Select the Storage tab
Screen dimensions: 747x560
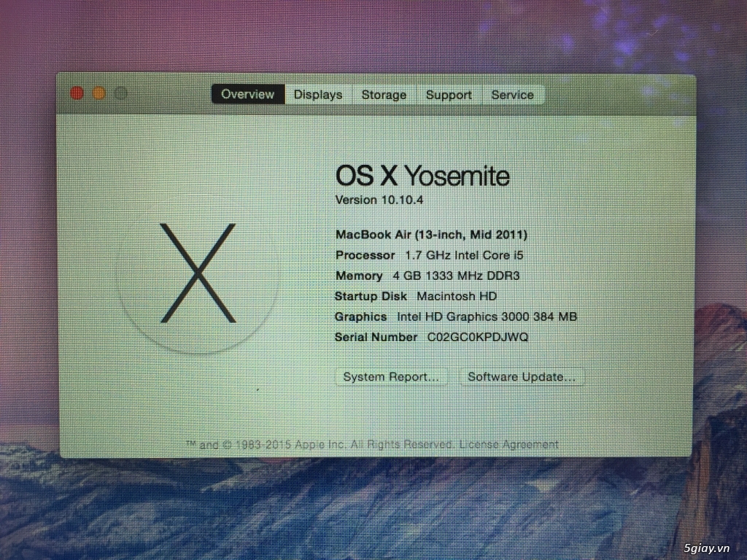[384, 95]
